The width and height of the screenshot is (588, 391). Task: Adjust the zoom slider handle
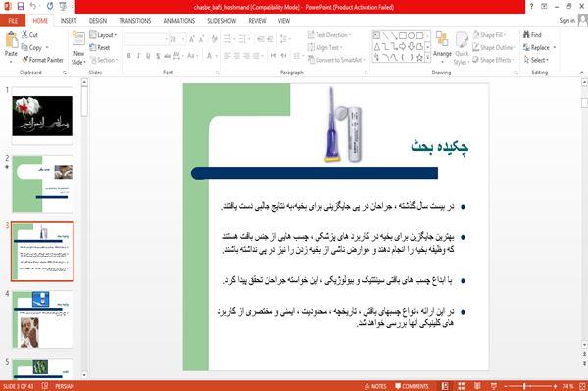pyautogui.click(x=524, y=386)
